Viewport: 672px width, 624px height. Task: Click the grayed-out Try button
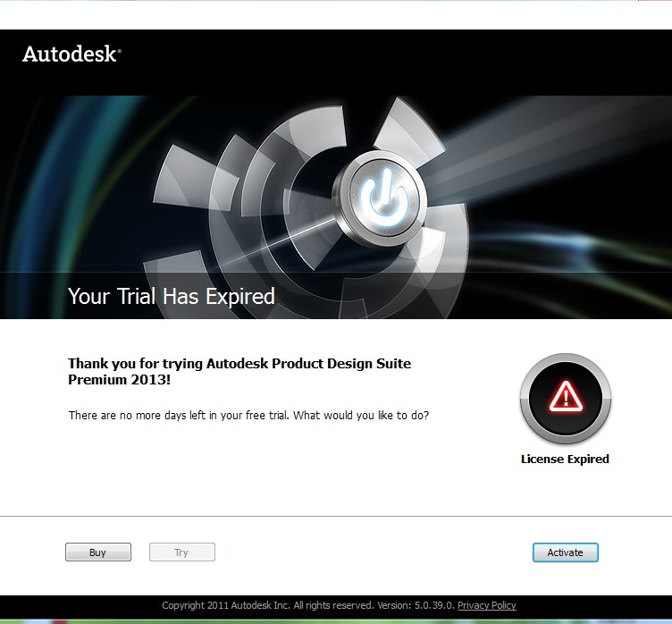(x=182, y=552)
